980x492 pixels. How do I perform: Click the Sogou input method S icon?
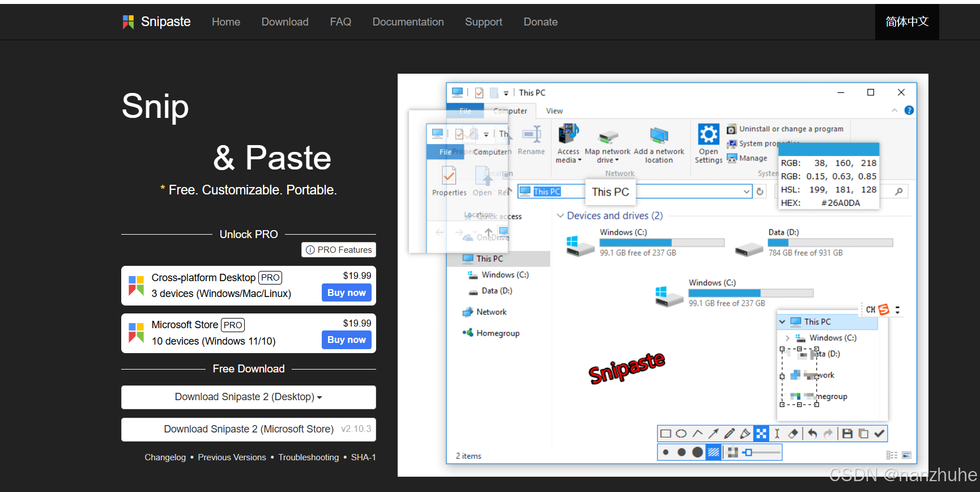884,309
